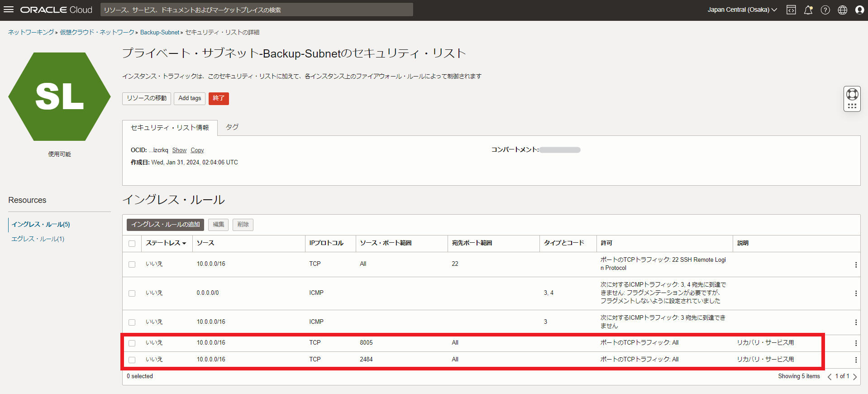Open エグレス・ルール(1) in Resources
Image resolution: width=868 pixels, height=394 pixels.
[x=38, y=239]
